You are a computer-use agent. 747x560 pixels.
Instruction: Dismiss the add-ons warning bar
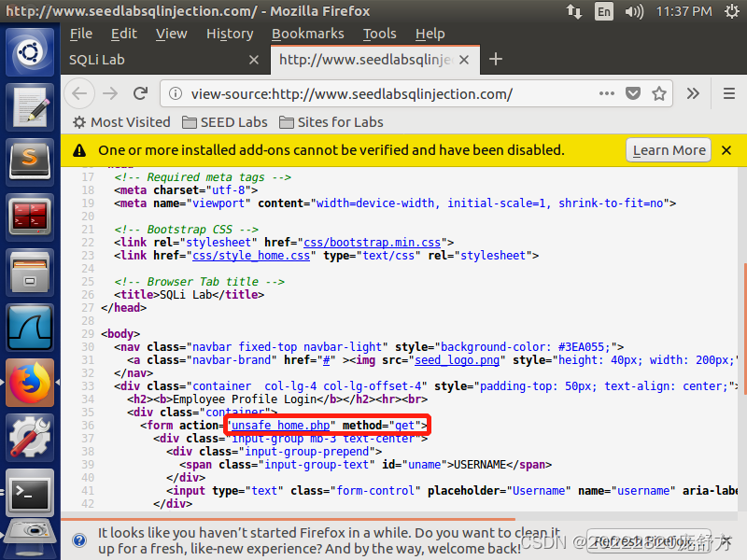pos(726,150)
